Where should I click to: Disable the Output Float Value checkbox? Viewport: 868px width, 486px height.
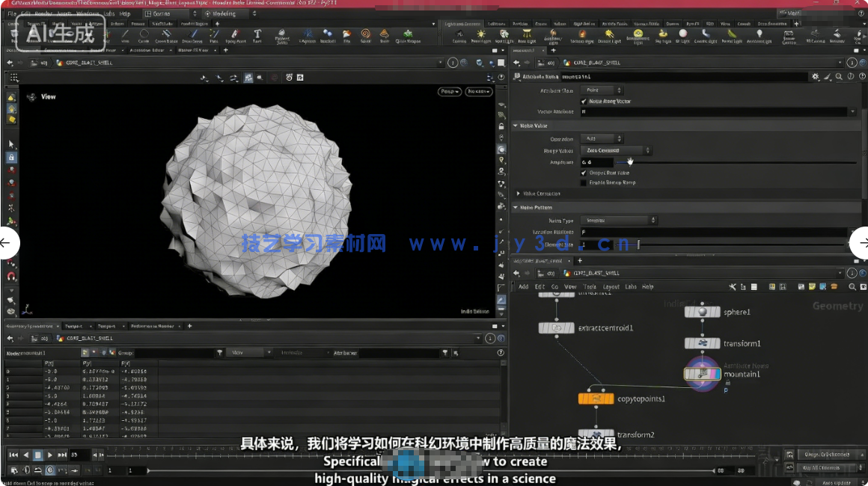click(583, 173)
